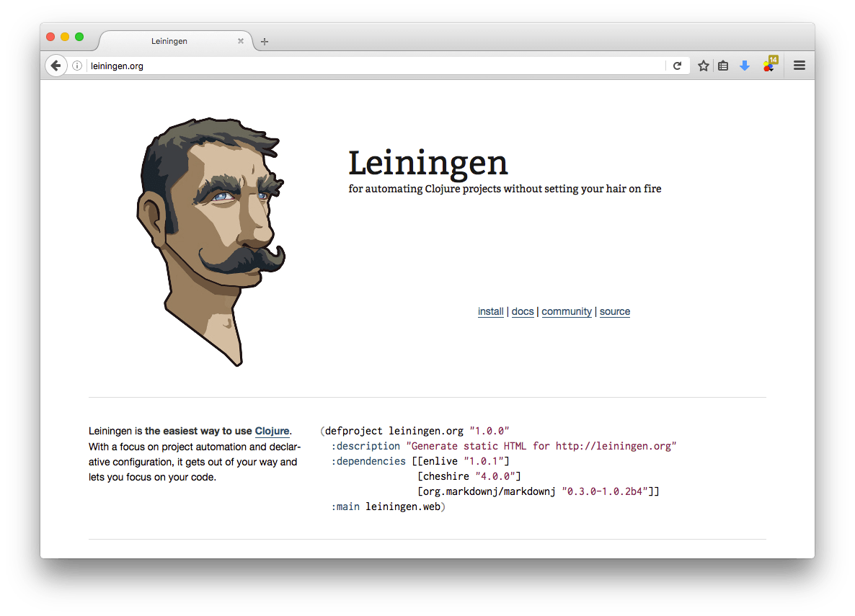855x616 pixels.
Task: Reload the page with the refresh icon
Action: click(677, 66)
